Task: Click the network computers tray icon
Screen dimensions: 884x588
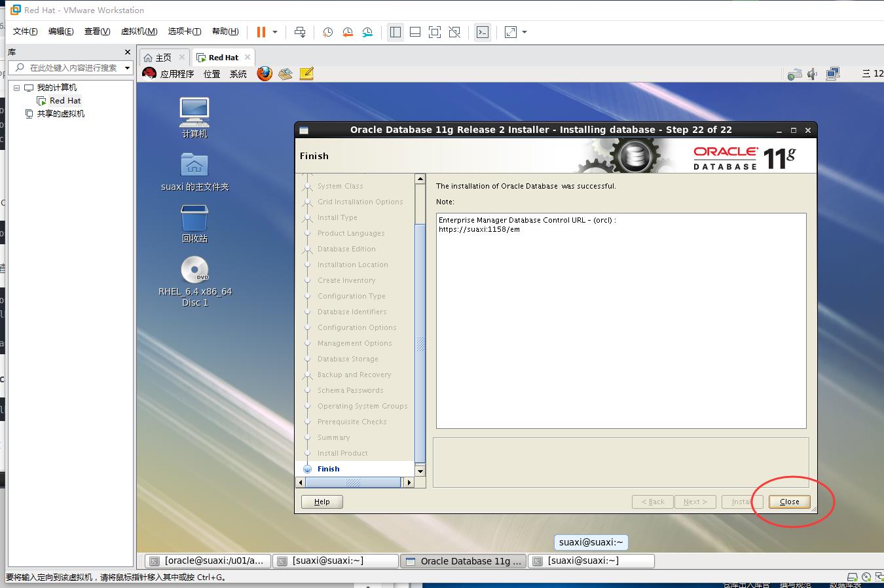Action: (x=832, y=73)
